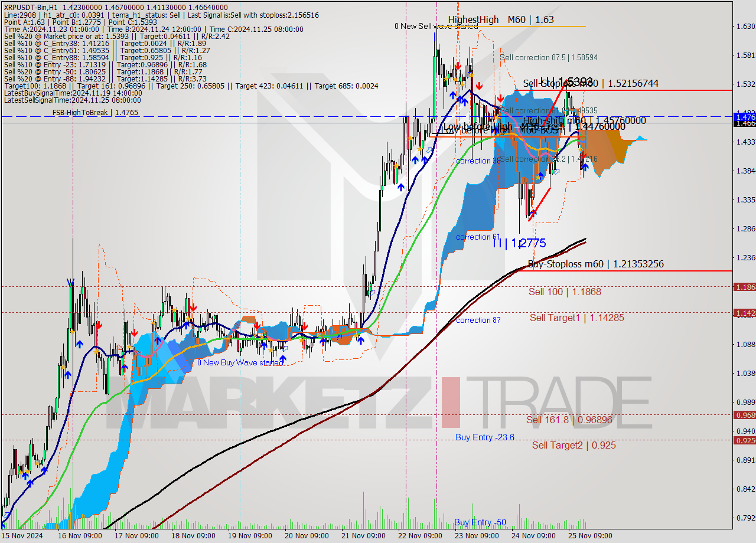Click '0 New Sell wave started' label
Viewport: 756px width, 543px height.
(436, 26)
